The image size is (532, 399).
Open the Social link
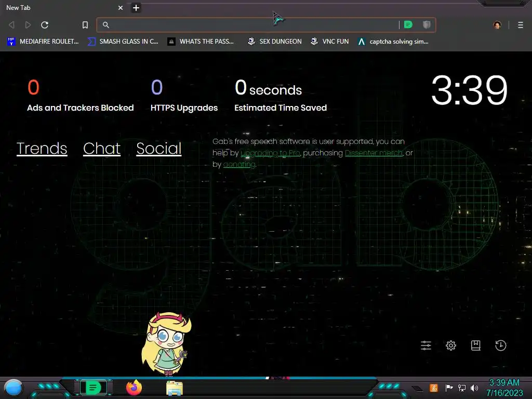pyautogui.click(x=159, y=148)
